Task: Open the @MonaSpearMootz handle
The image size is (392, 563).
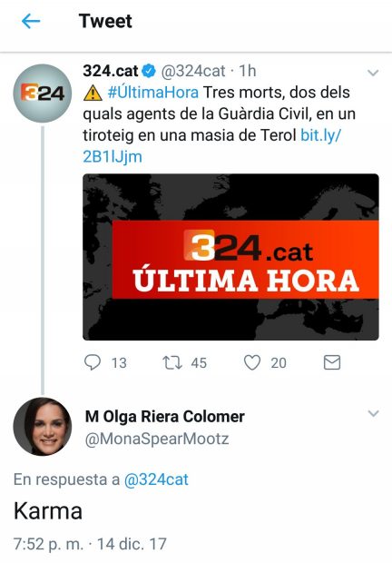Action: pos(157,439)
